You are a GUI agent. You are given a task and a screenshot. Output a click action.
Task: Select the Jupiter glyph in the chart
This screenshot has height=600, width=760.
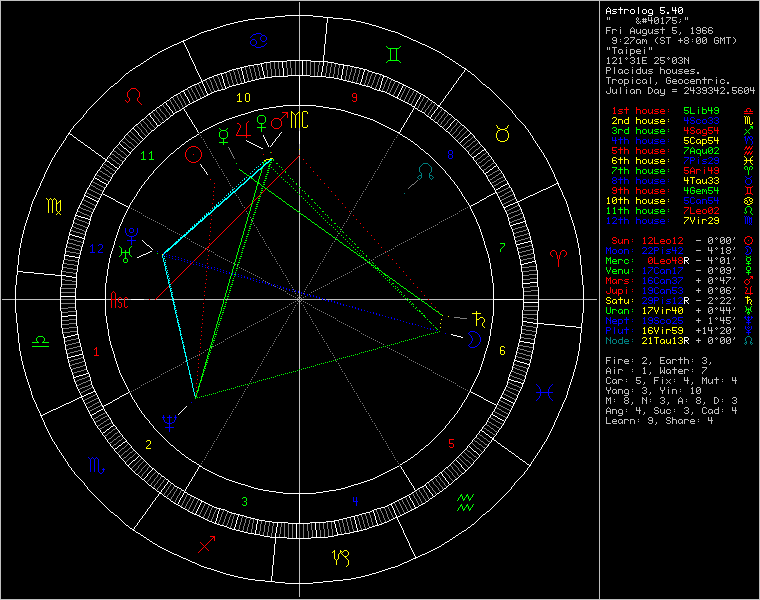pyautogui.click(x=243, y=130)
